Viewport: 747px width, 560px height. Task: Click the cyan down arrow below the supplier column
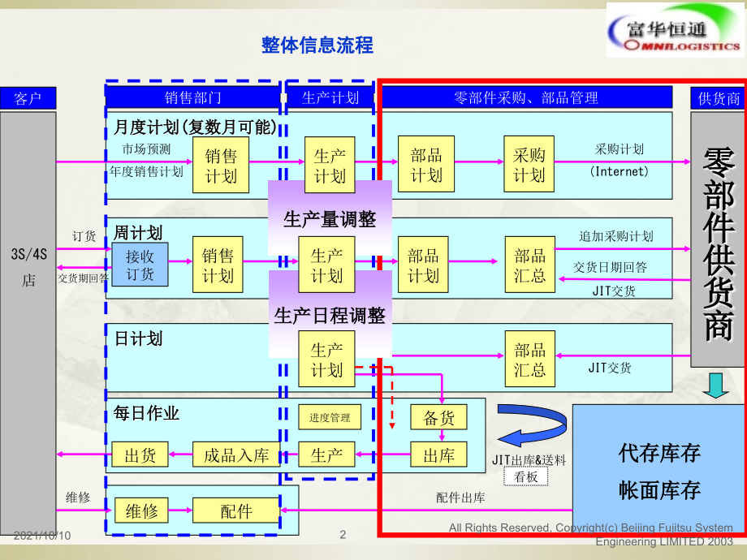click(x=715, y=386)
